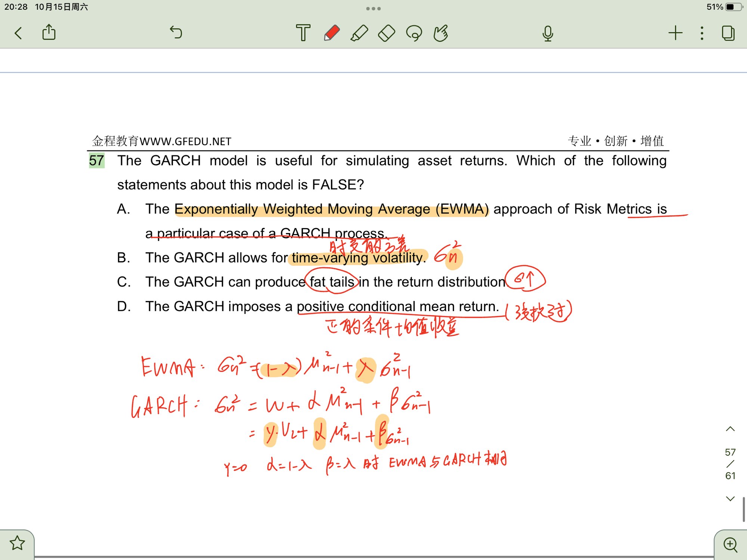Go to previous page with up chevron
This screenshot has height=560, width=747.
(730, 429)
